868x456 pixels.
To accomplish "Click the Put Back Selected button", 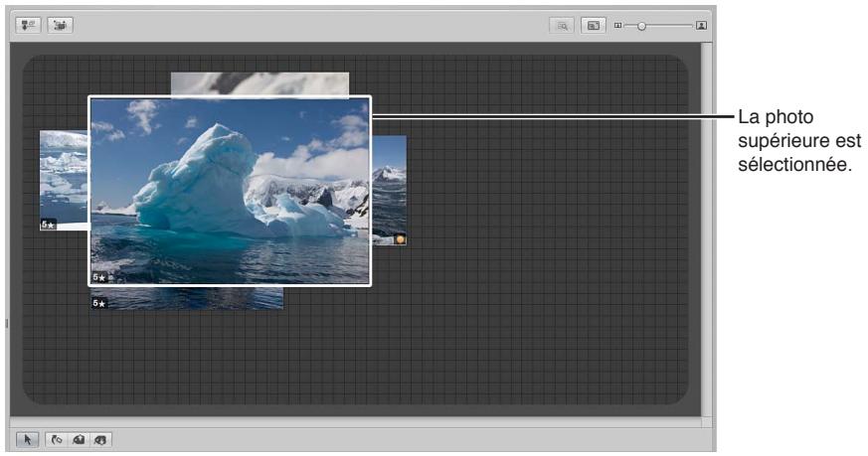I will pos(28,26).
